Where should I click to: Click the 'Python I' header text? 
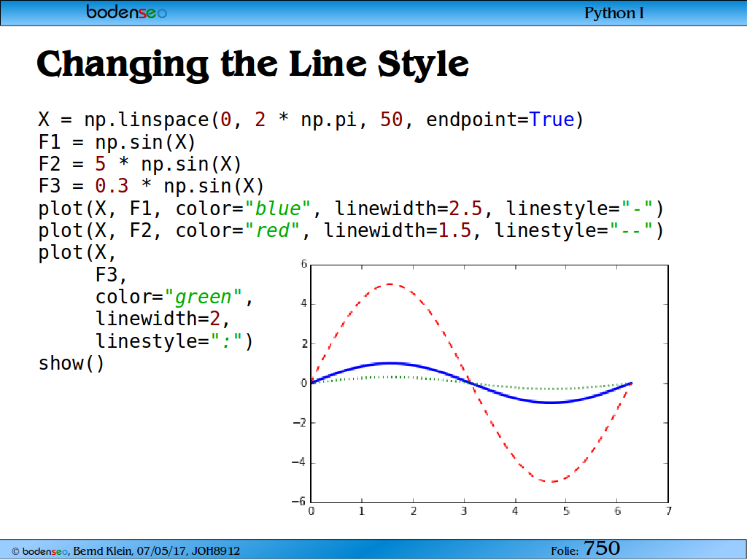(x=614, y=13)
